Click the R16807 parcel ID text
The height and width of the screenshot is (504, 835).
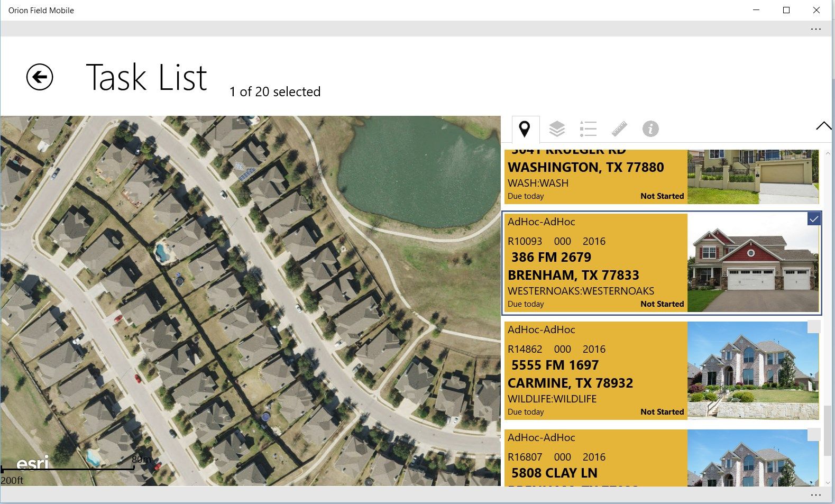point(525,457)
